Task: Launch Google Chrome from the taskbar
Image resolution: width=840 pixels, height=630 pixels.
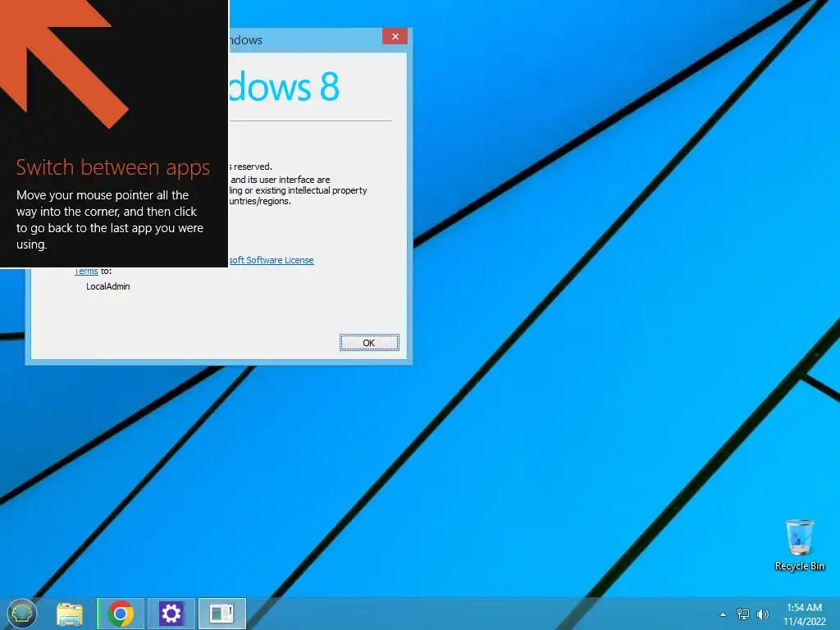Action: click(x=121, y=614)
